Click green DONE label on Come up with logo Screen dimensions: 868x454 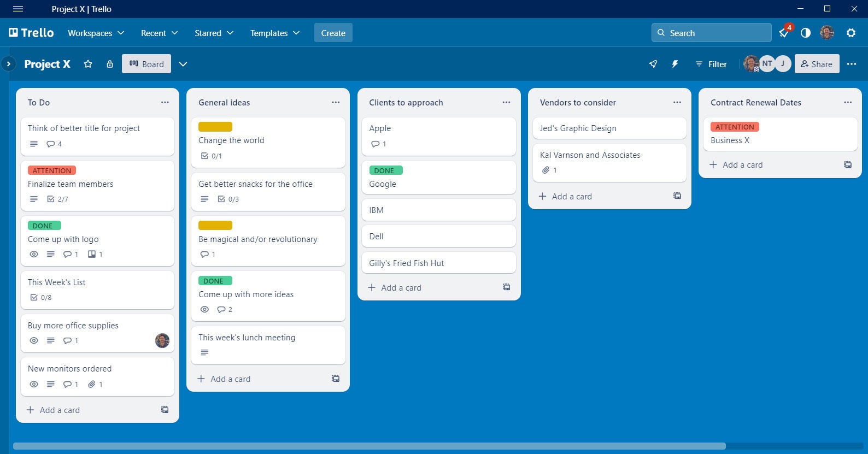pos(44,226)
